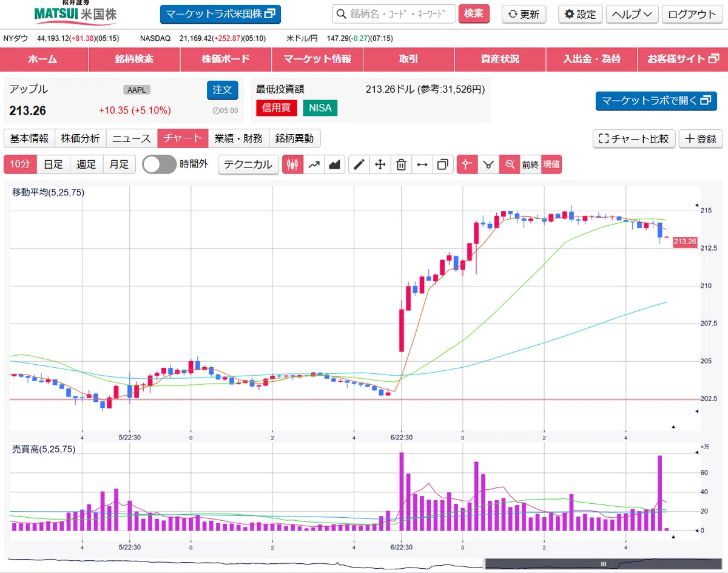Switch to the チャート tab
The height and width of the screenshot is (573, 728).
tap(183, 138)
